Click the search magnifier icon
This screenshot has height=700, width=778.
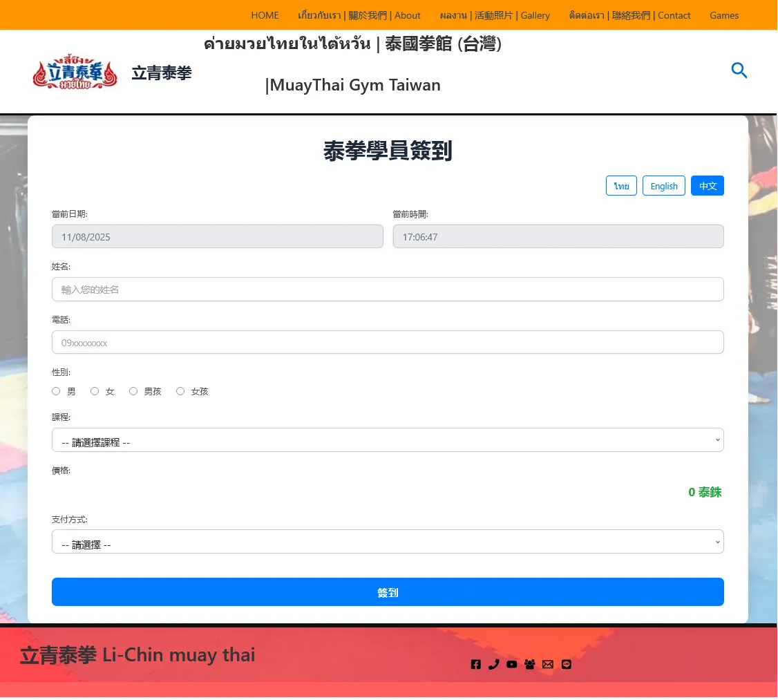click(x=739, y=70)
